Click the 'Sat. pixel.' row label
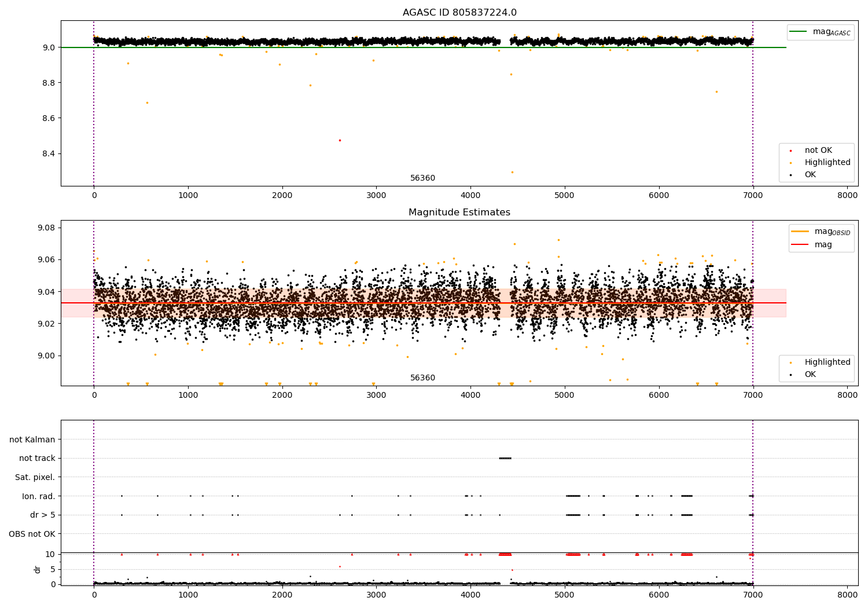 (x=35, y=478)
